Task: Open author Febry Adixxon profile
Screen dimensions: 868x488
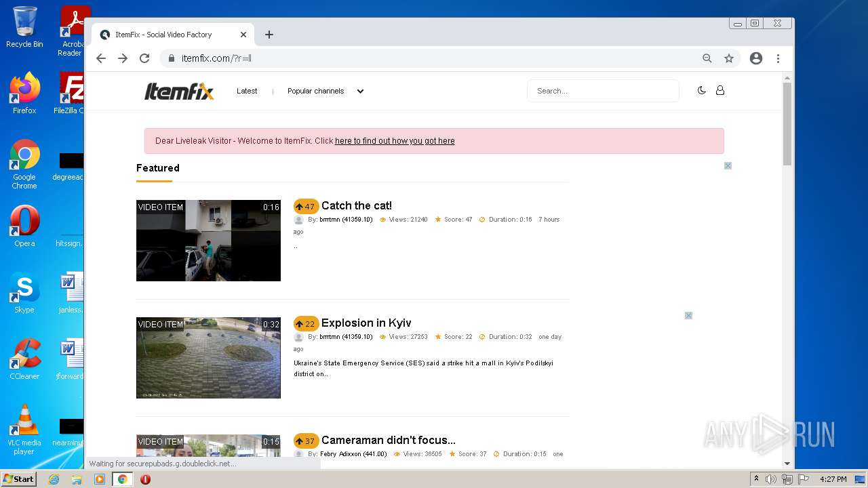Action: point(354,454)
